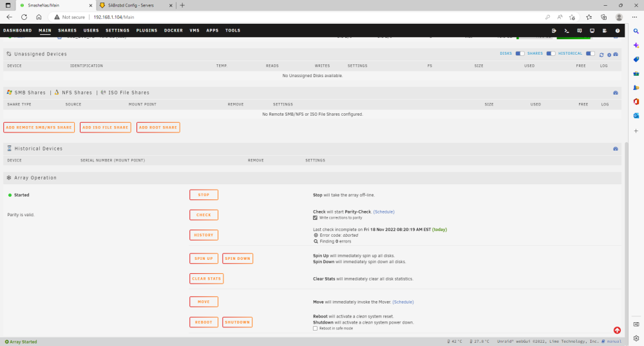This screenshot has width=644, height=346.
Task: Click dashboard icon in Historical Devices header
Action: pyautogui.click(x=616, y=149)
